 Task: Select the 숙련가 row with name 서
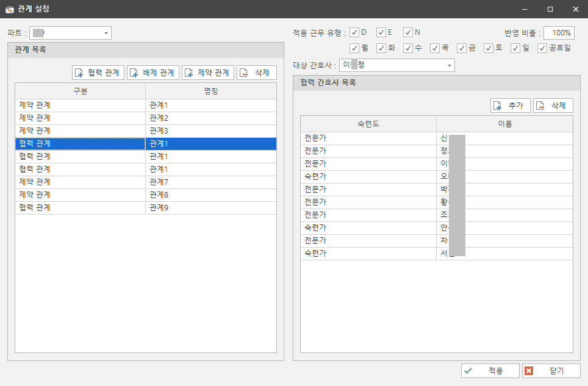[x=437, y=253]
